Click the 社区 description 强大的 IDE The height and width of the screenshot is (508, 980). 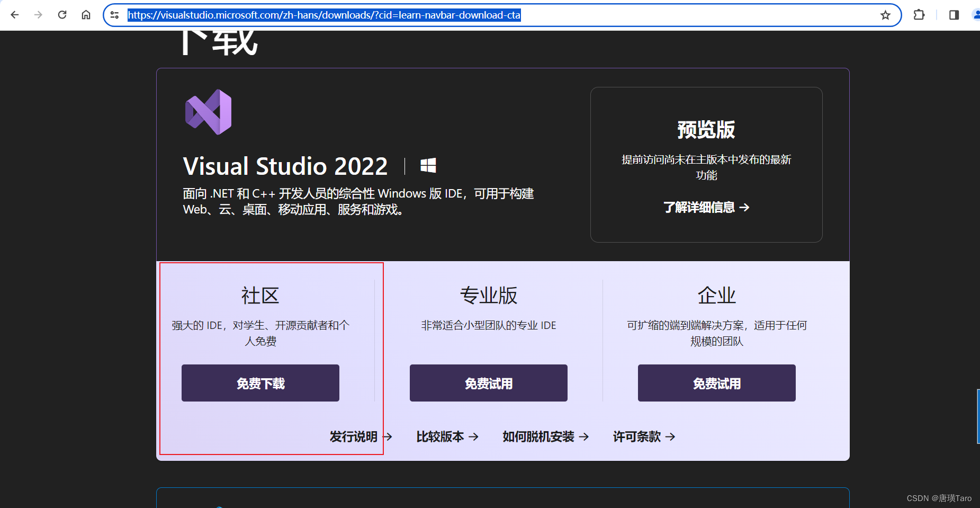point(260,333)
